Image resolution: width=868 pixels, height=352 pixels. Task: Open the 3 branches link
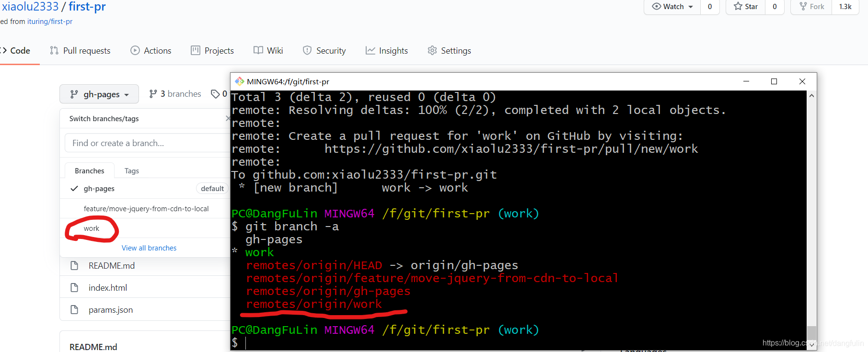(175, 94)
